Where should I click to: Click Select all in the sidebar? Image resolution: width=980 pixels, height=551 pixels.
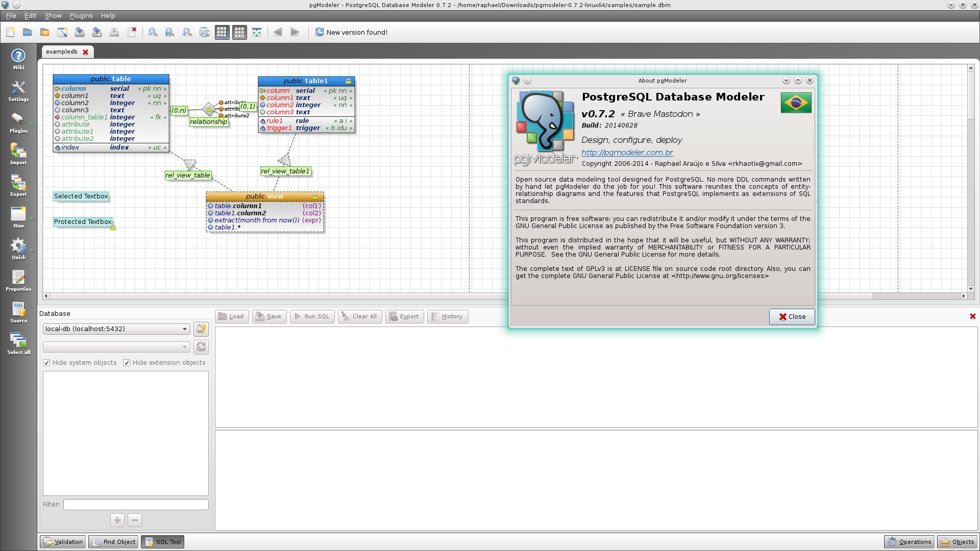point(18,344)
